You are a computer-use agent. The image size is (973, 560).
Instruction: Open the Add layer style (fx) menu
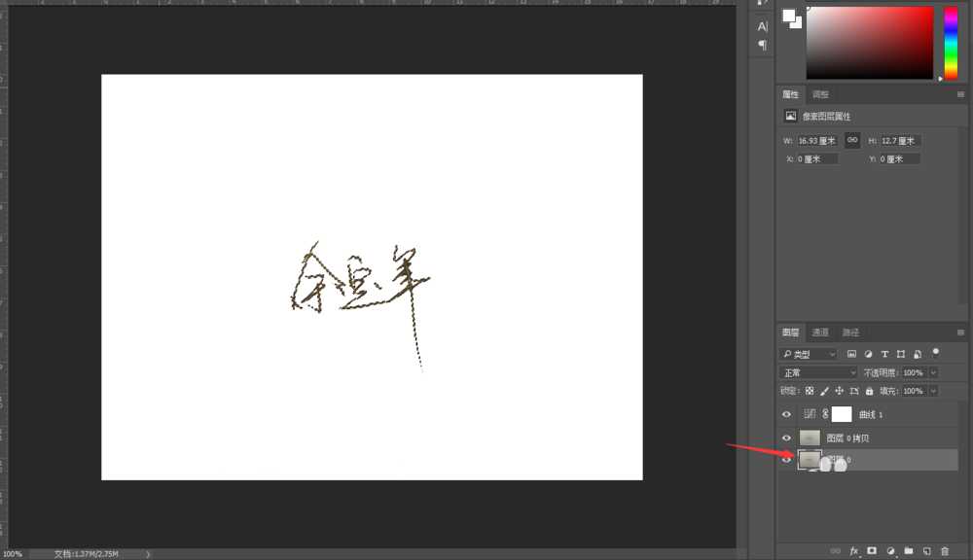click(x=854, y=551)
